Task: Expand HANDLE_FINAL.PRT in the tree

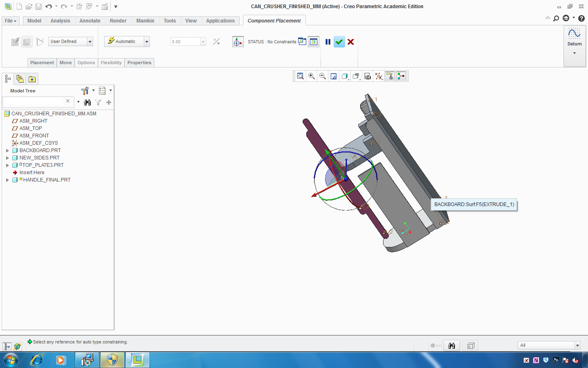Action: 7,180
